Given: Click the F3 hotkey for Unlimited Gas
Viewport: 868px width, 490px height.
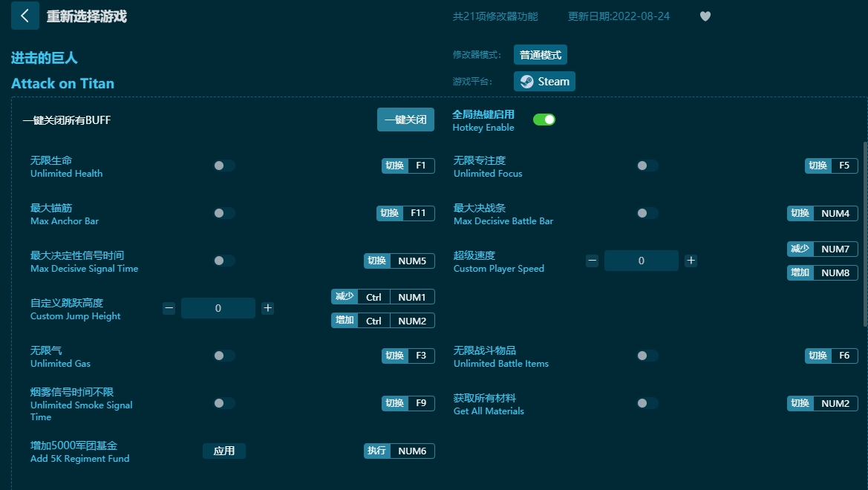Looking at the screenshot, I should 408,356.
